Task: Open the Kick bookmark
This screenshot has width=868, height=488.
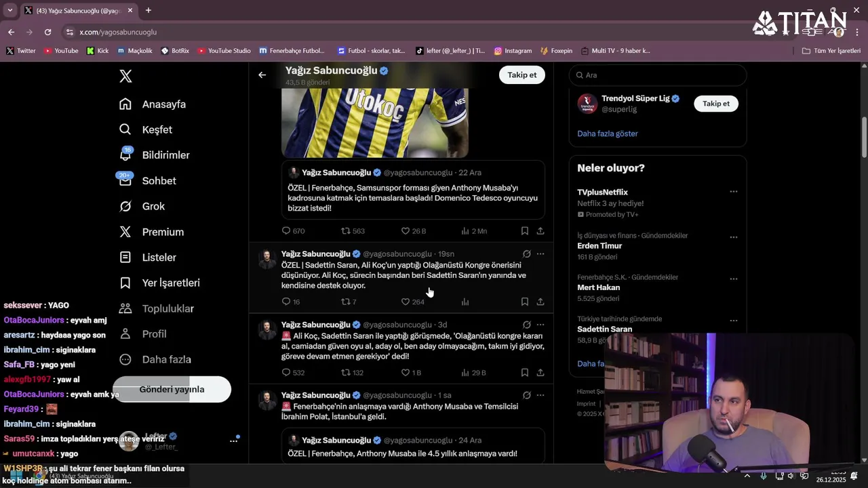Action: pyautogui.click(x=98, y=51)
